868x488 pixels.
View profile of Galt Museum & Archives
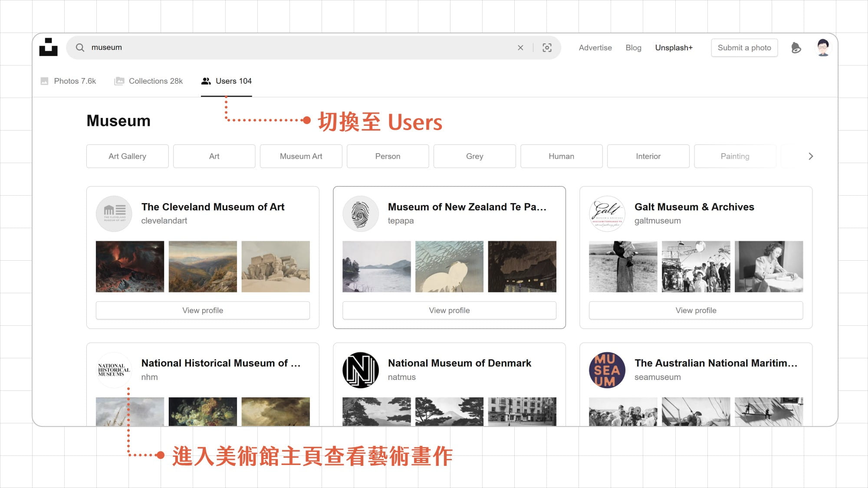pos(696,311)
